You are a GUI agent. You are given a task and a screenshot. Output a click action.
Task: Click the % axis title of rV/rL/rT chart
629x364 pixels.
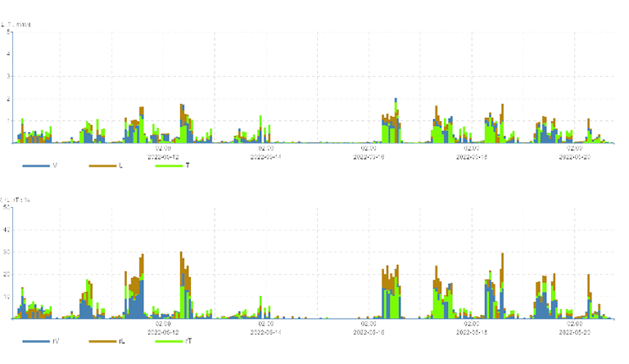[x=15, y=200]
